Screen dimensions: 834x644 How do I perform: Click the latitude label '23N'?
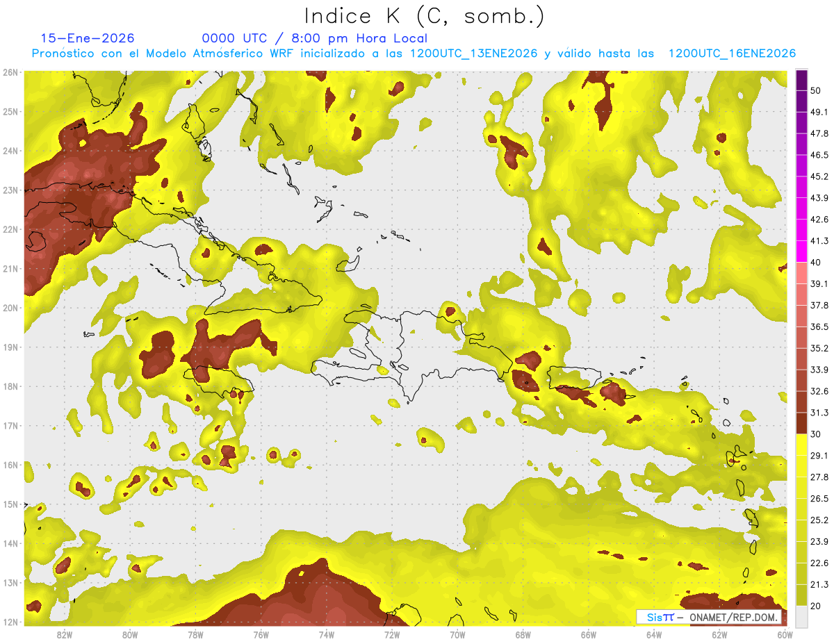(10, 190)
